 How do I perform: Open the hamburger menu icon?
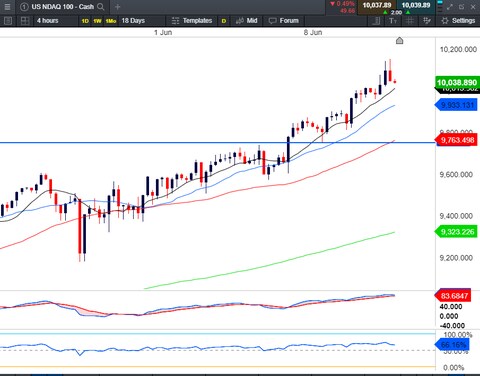(x=7, y=7)
